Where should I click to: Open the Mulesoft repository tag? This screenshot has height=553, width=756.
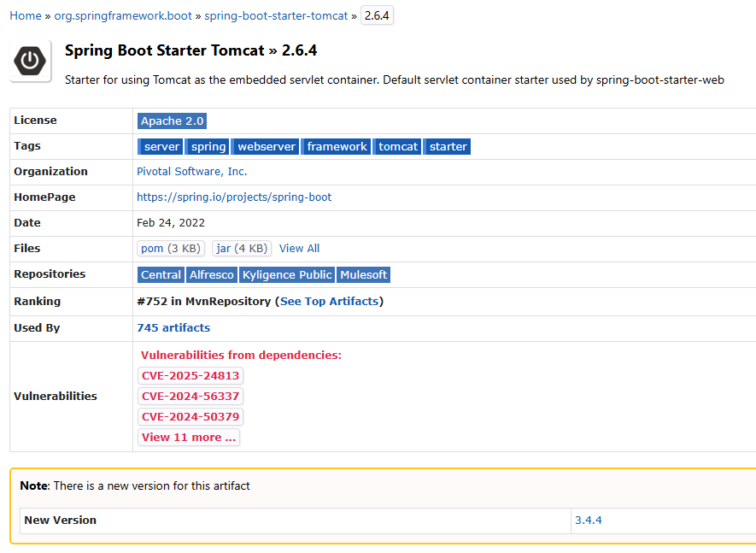pos(364,275)
